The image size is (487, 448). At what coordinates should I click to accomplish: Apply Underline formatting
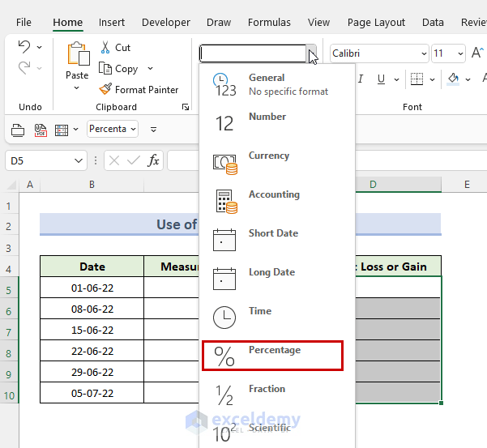(381, 79)
